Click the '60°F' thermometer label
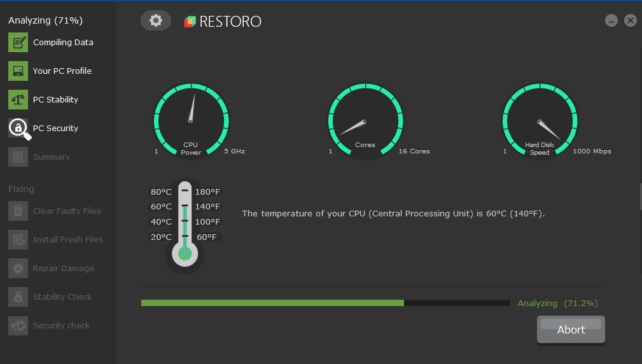The image size is (642, 364). 207,237
